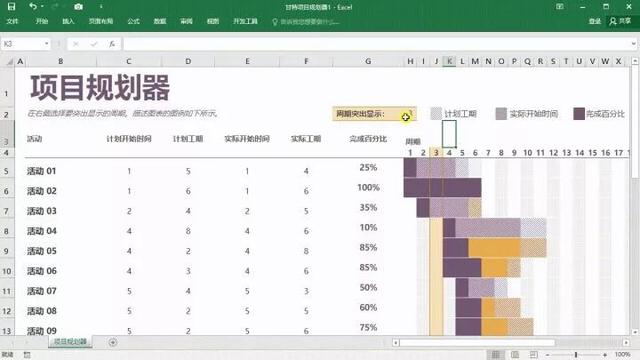This screenshot has height=360, width=640.
Task: Select column B header
Action: coord(61,61)
